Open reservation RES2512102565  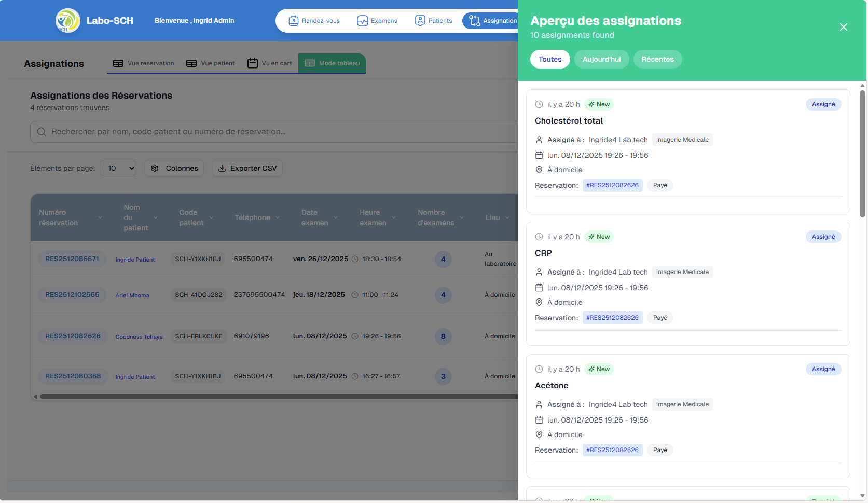[x=72, y=294]
